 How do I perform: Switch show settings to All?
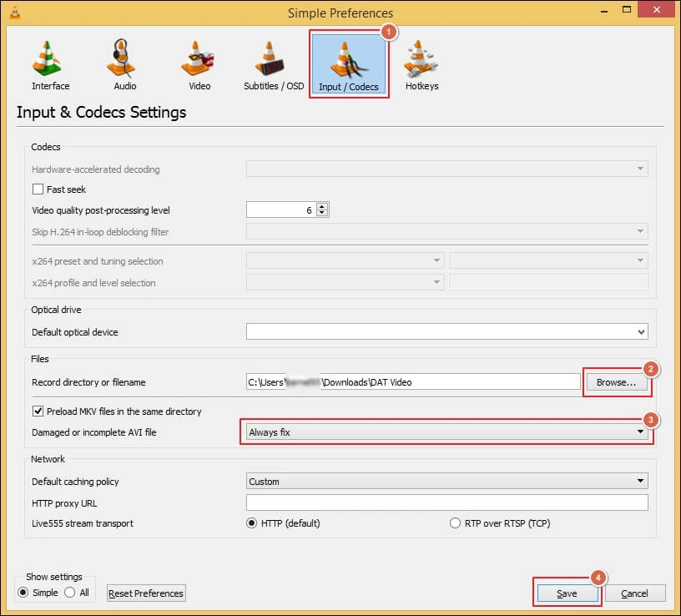pyautogui.click(x=69, y=593)
